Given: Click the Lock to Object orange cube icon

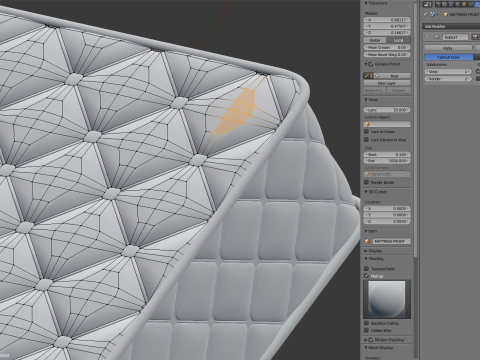Looking at the screenshot, I should point(367,124).
